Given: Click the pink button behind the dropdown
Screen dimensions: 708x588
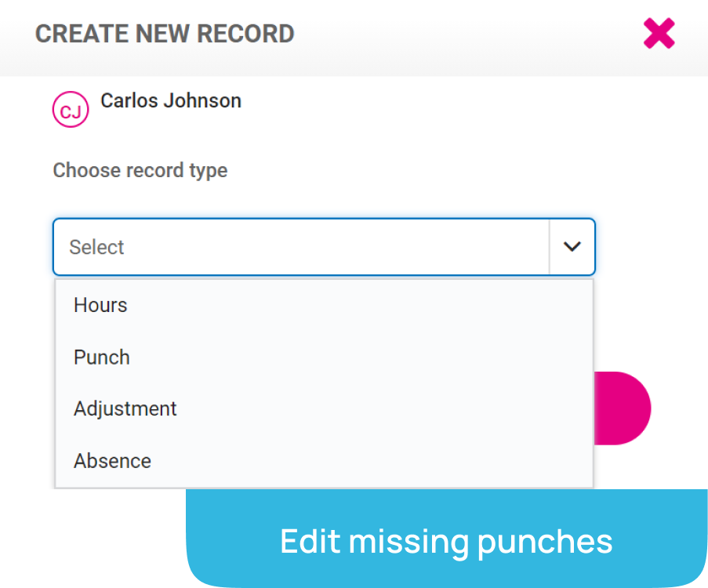Looking at the screenshot, I should (623, 408).
